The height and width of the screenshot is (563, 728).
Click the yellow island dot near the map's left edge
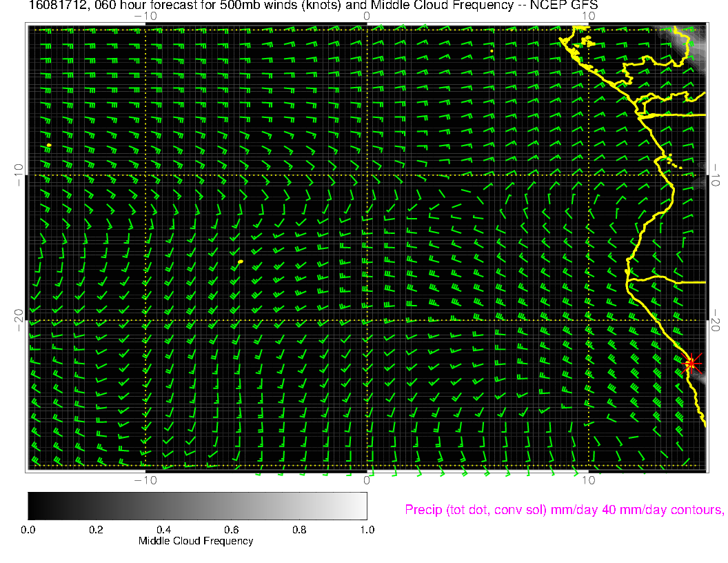click(49, 145)
